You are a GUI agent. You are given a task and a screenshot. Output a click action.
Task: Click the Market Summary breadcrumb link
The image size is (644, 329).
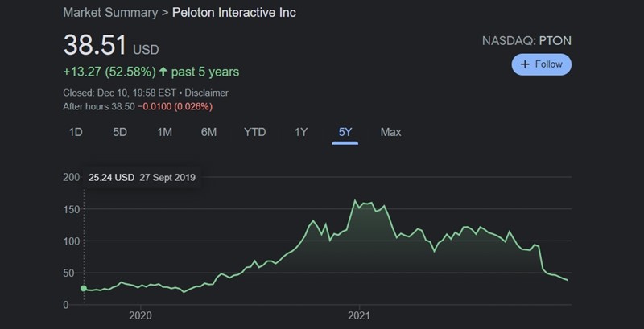(109, 14)
